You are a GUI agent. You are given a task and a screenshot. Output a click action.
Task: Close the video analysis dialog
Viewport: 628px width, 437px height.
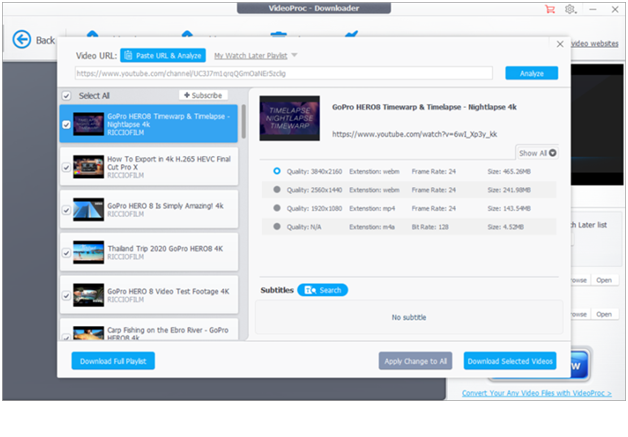click(x=560, y=44)
